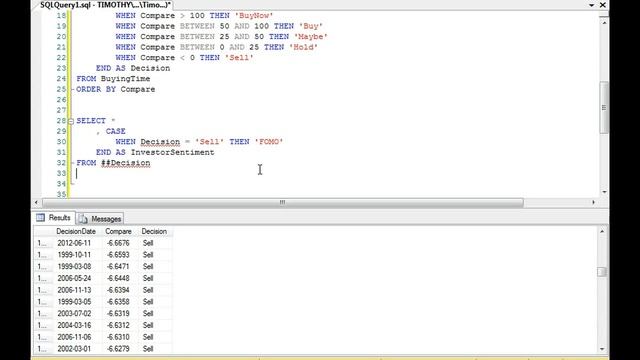Select the 1999-03-08 date cell

click(74, 267)
